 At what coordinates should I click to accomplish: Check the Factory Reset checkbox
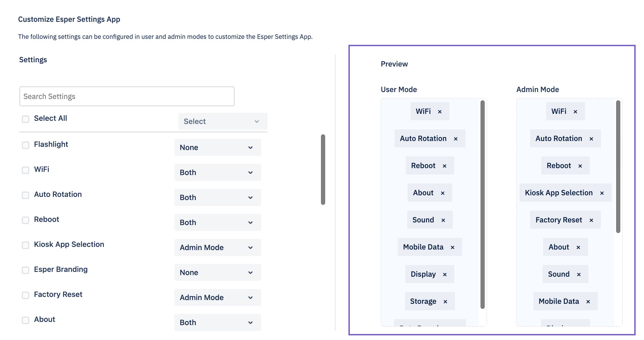point(25,295)
